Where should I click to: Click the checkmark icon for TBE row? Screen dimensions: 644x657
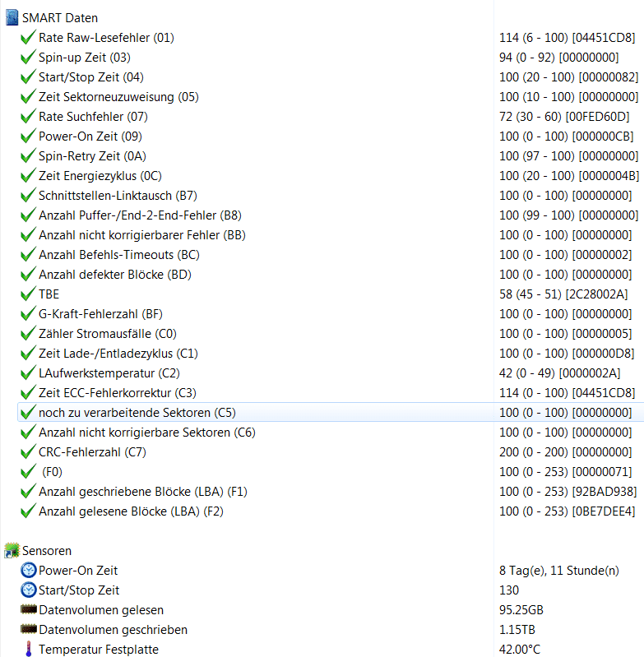(x=28, y=294)
